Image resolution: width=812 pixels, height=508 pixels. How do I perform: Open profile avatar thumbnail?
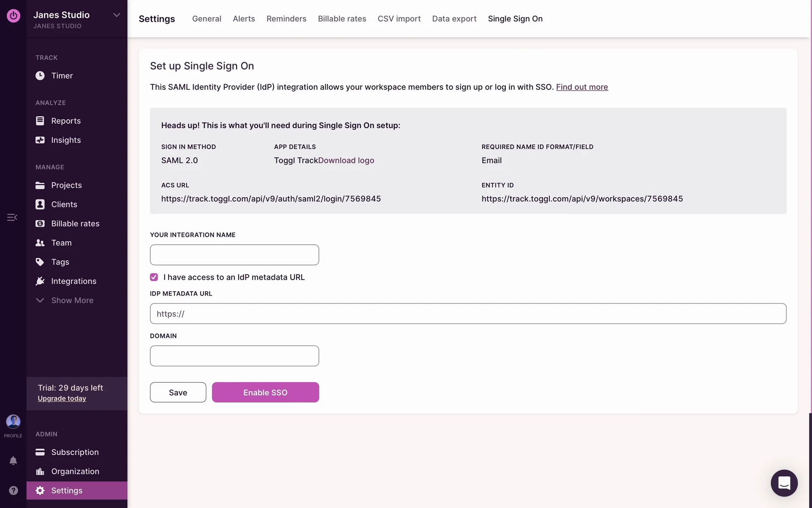[x=13, y=422]
